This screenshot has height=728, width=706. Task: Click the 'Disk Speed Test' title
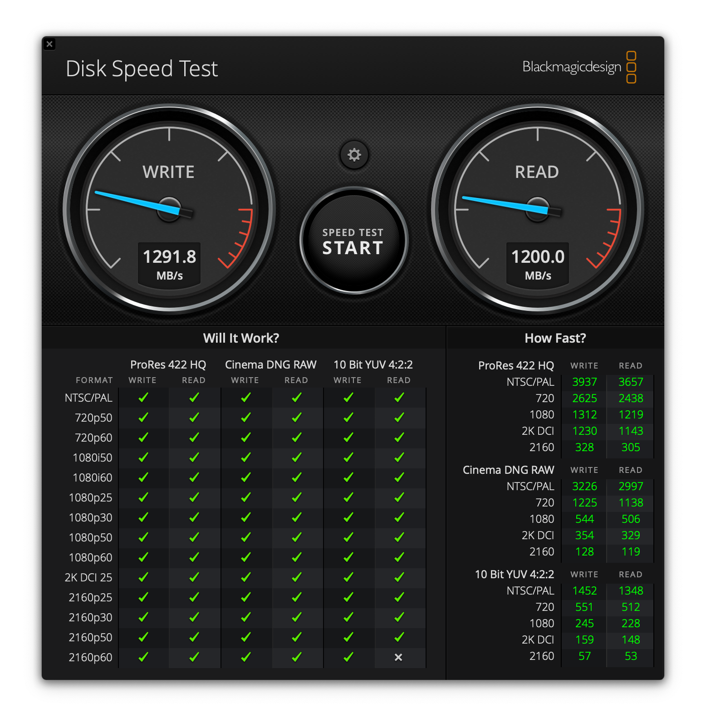(142, 69)
